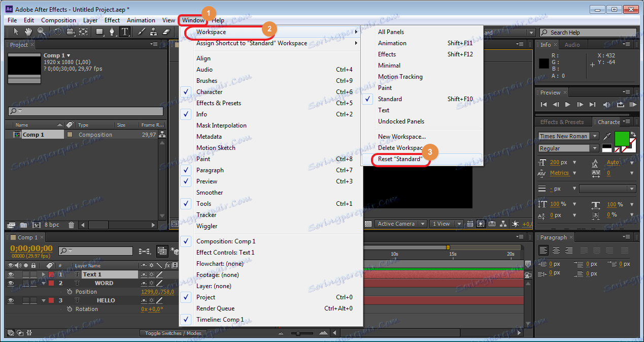This screenshot has height=342, width=644.
Task: Switch to the Audio panel tab
Action: coord(572,45)
